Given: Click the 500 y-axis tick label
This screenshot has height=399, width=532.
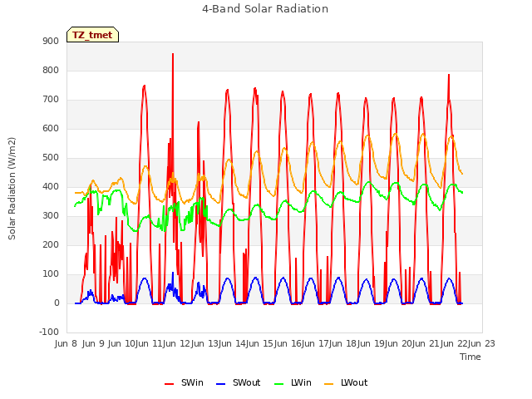Looking at the screenshot, I should tap(51, 158).
